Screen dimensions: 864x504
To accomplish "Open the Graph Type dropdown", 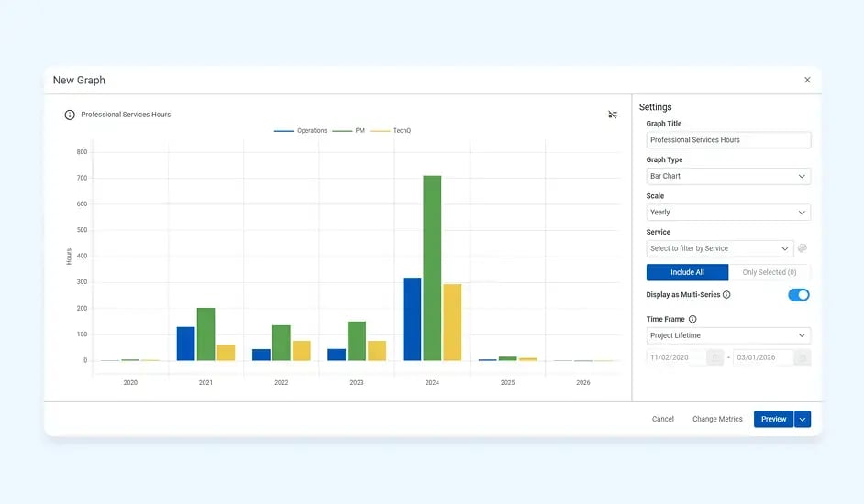I will [x=728, y=176].
